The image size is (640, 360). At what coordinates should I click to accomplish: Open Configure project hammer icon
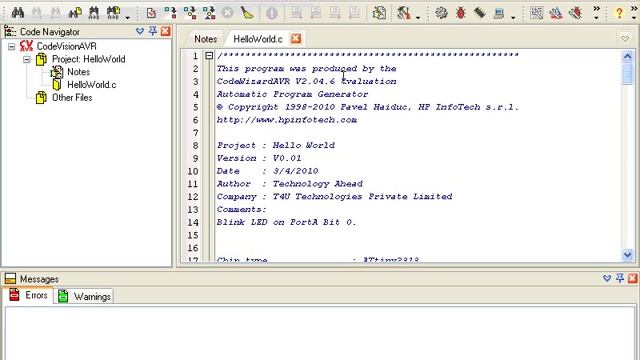[x=403, y=13]
